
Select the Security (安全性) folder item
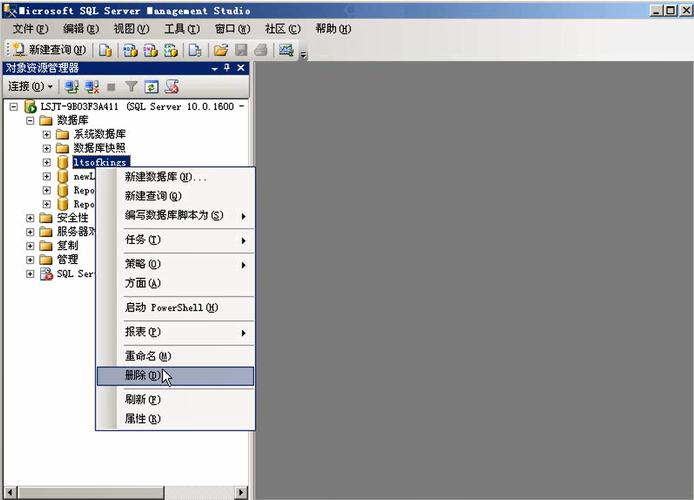[x=73, y=218]
